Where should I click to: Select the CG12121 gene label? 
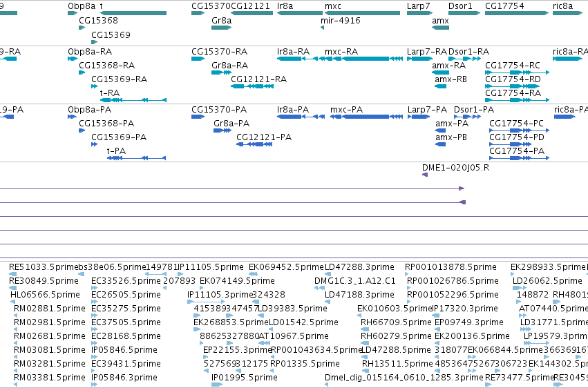[250, 6]
